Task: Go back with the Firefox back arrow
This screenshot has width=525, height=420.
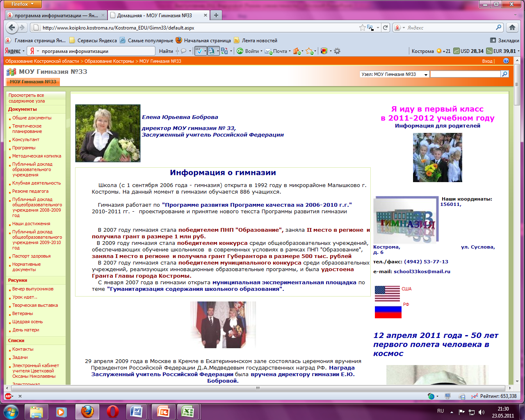Action: (x=12, y=27)
